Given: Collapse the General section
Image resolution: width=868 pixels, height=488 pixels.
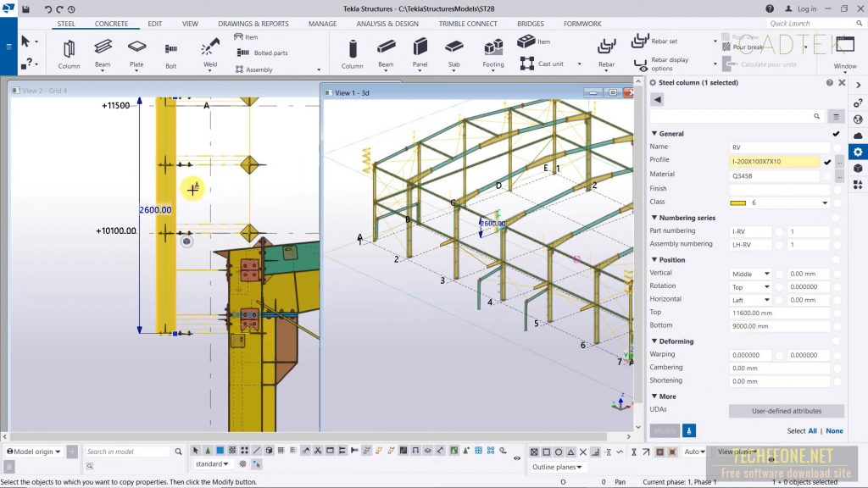Looking at the screenshot, I should click(654, 133).
